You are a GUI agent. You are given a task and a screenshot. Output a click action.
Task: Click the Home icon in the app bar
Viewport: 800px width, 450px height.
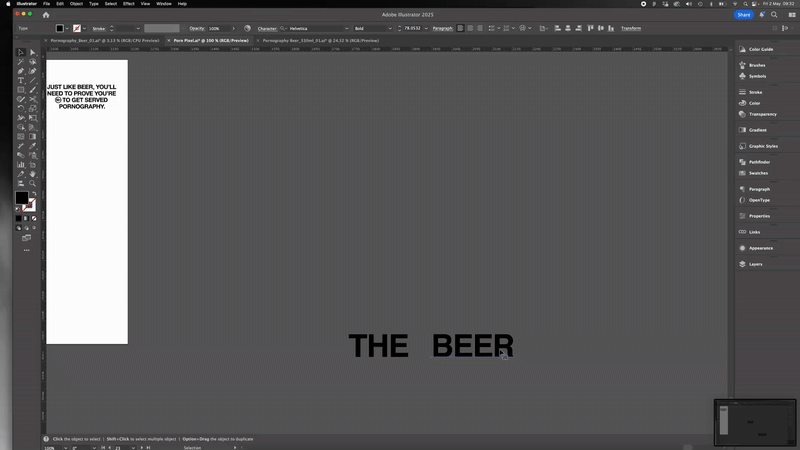pos(45,15)
